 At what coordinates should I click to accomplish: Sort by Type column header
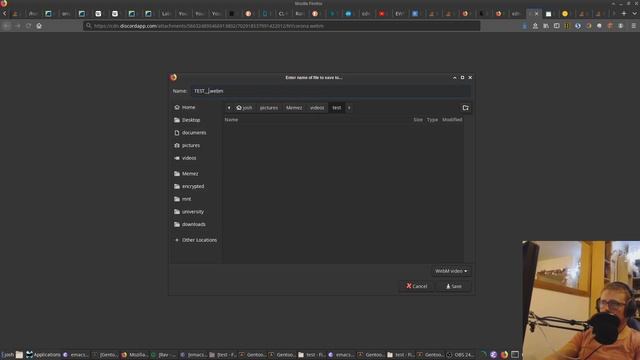click(432, 120)
